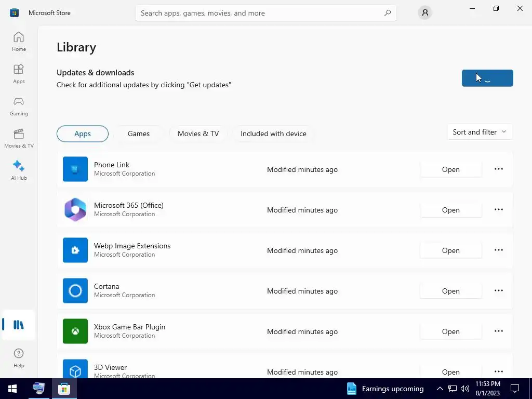The height and width of the screenshot is (399, 532).
Task: Go to Home in the sidebar
Action: 19,42
